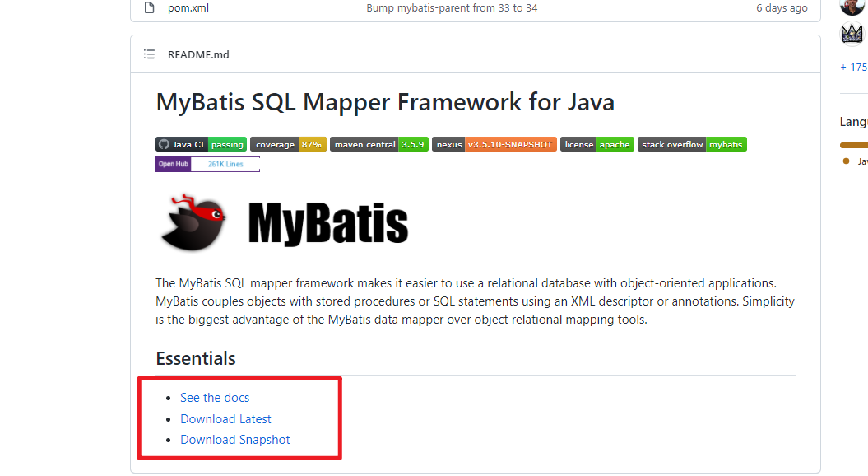
Task: Click the README.md header label
Action: 198,54
